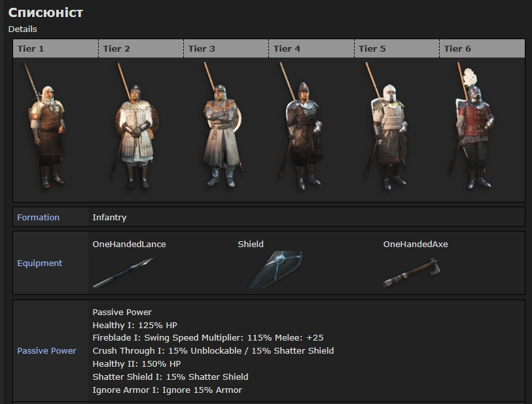
Task: Click the OneHandedLance spear icon
Action: point(123,272)
